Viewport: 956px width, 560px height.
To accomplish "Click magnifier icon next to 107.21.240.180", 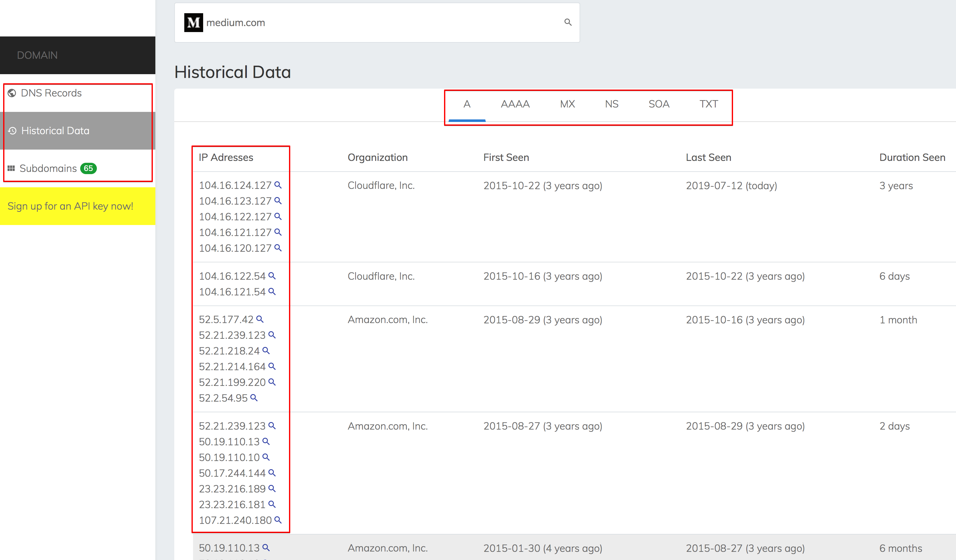I will click(x=278, y=520).
